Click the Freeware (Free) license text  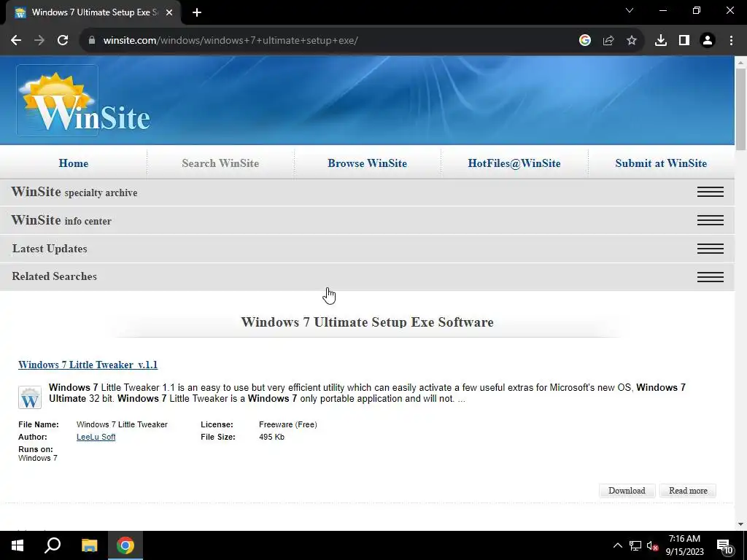point(287,424)
